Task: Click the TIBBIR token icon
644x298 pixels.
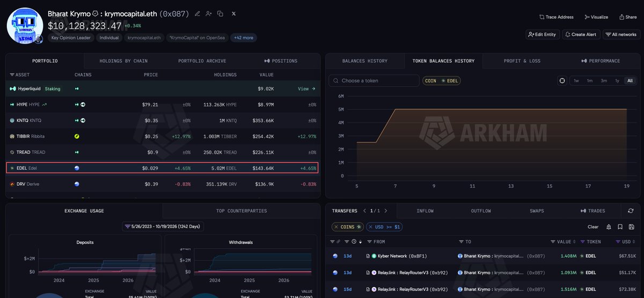Action: tap(13, 136)
